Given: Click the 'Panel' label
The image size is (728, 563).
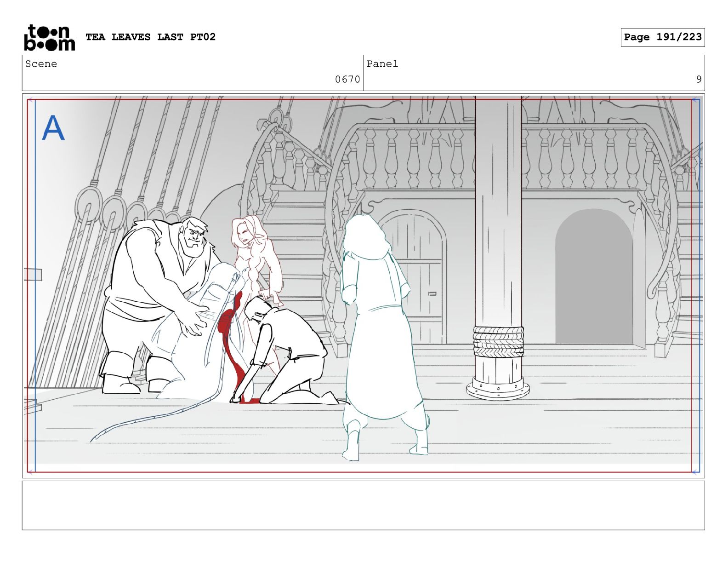Looking at the screenshot, I should (x=382, y=64).
